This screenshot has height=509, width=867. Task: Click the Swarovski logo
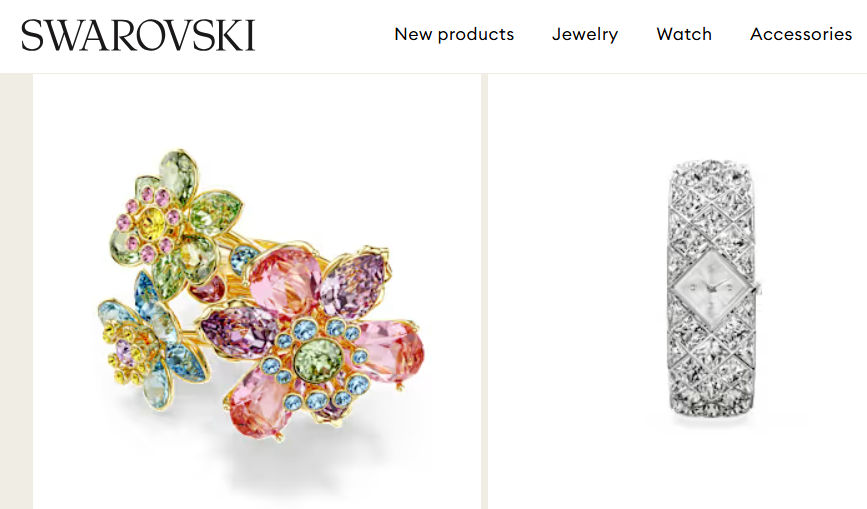click(138, 35)
